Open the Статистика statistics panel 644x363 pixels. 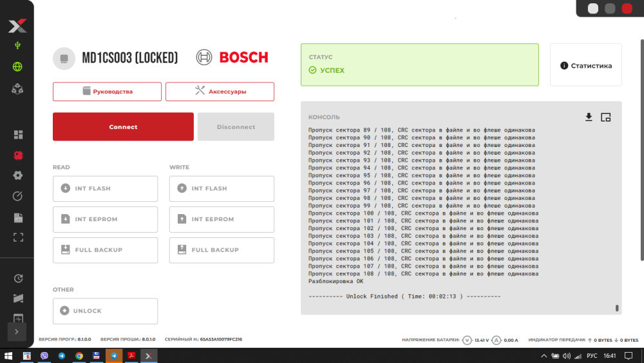(x=586, y=65)
